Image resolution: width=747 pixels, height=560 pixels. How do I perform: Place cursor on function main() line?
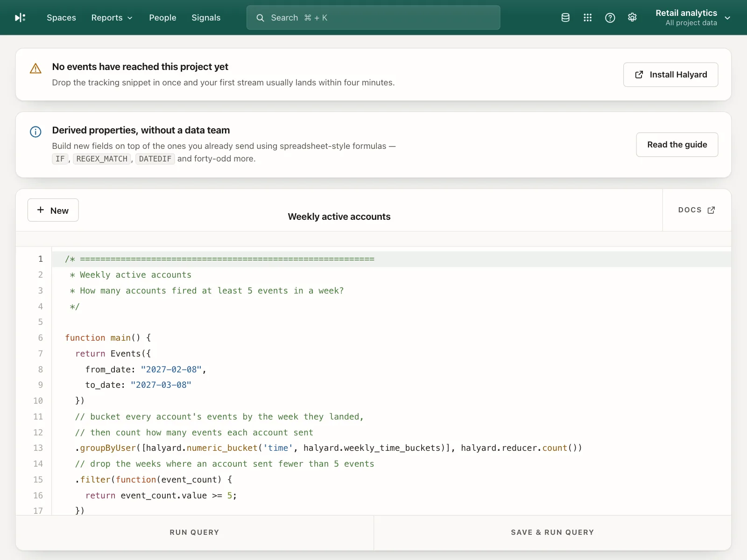(x=108, y=338)
